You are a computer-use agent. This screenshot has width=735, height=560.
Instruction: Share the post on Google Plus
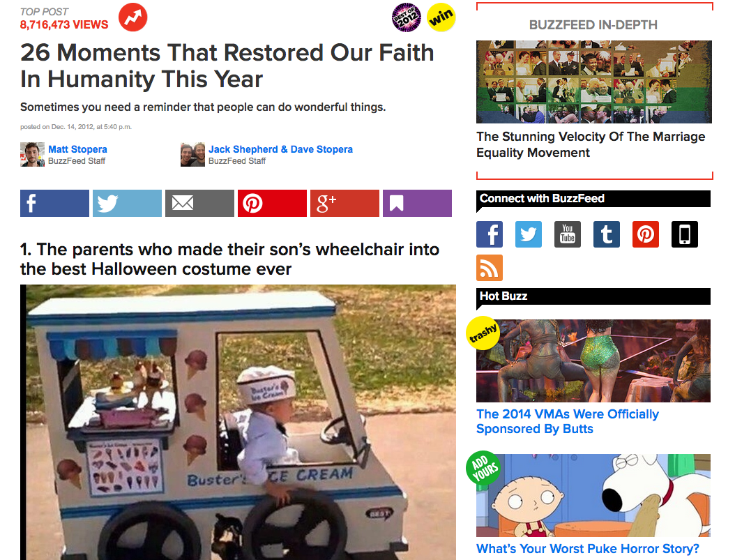click(344, 203)
